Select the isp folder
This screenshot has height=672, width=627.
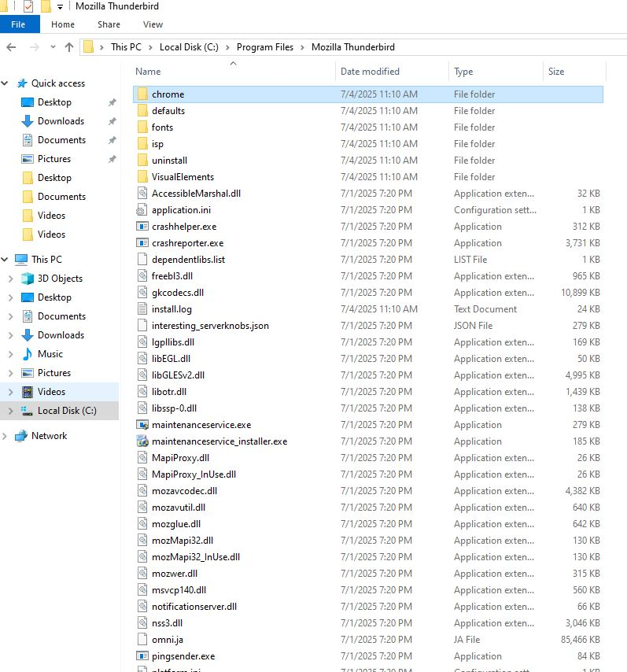coord(157,144)
